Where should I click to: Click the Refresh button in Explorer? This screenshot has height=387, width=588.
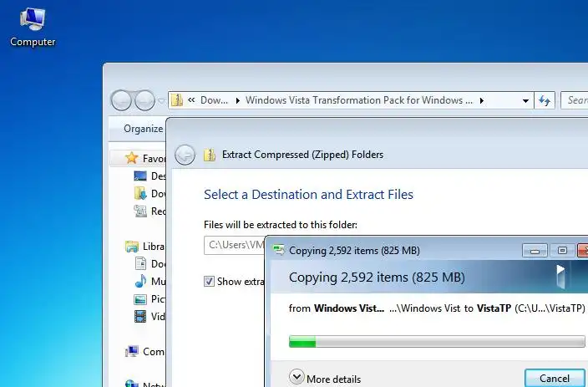point(545,100)
